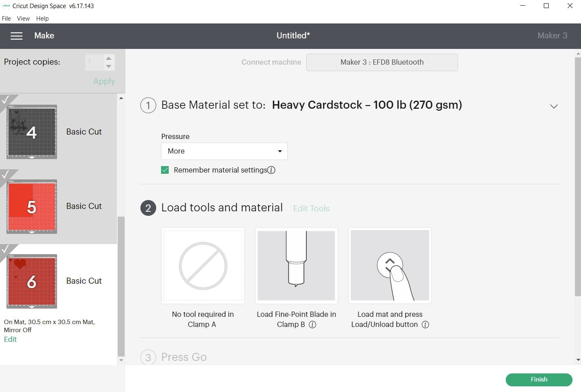Click the main panel scrollbar down arrow
Image resolution: width=581 pixels, height=392 pixels.
tap(578, 360)
